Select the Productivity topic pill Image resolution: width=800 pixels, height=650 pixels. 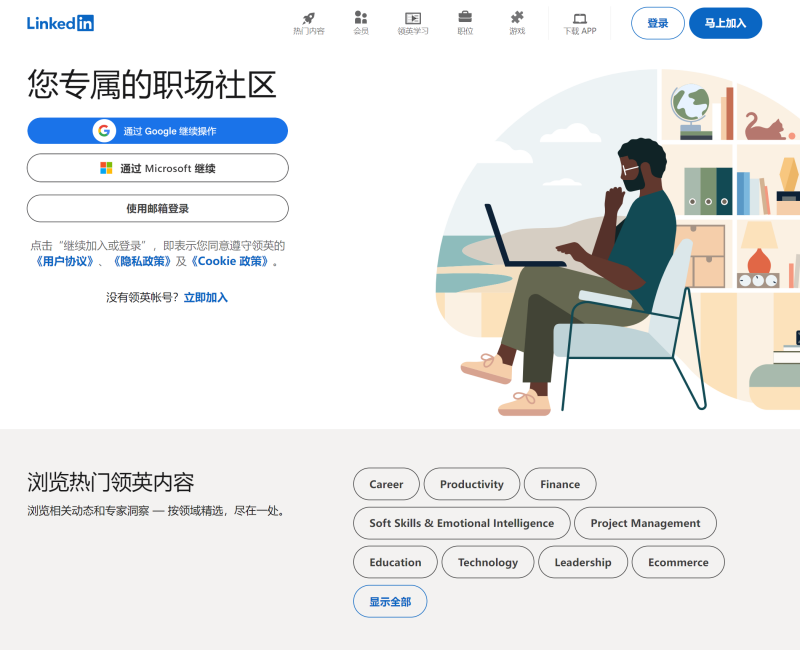471,484
